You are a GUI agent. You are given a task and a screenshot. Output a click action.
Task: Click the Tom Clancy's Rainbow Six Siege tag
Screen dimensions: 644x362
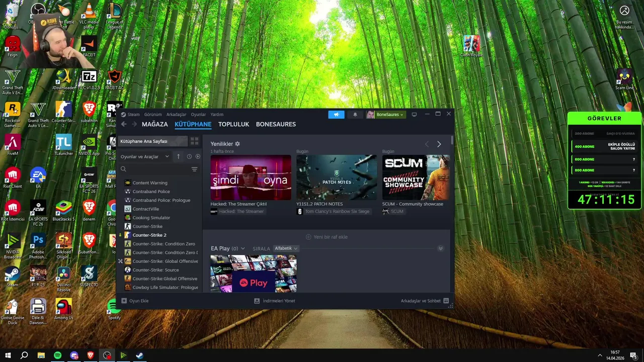(334, 212)
